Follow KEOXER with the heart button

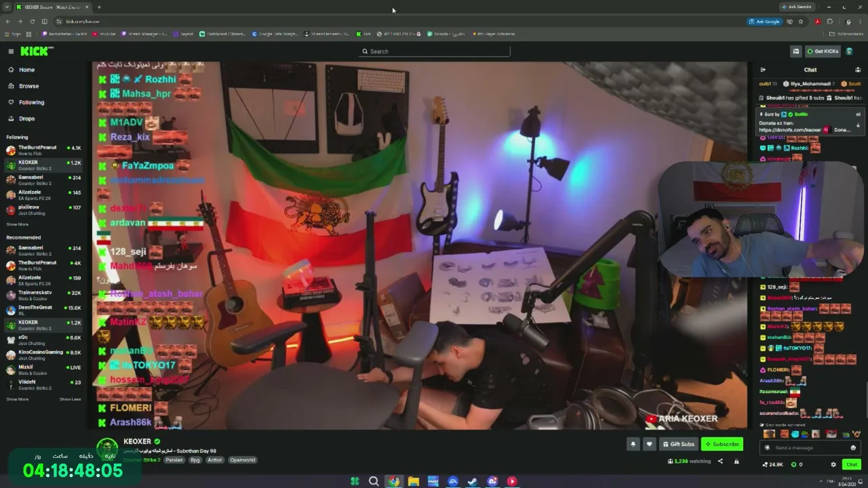click(649, 444)
